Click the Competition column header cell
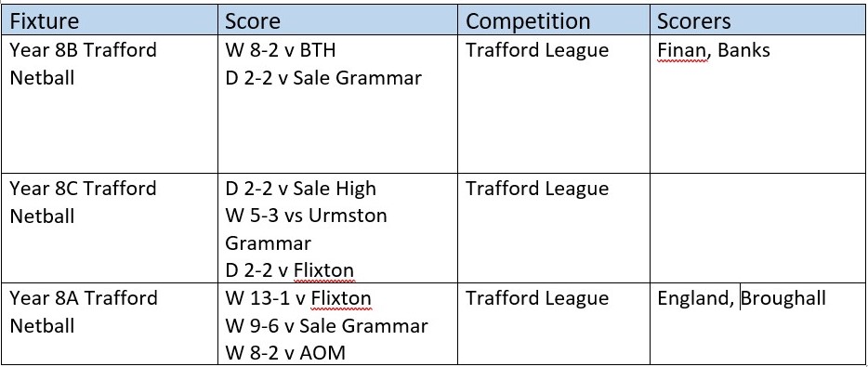 (554, 21)
